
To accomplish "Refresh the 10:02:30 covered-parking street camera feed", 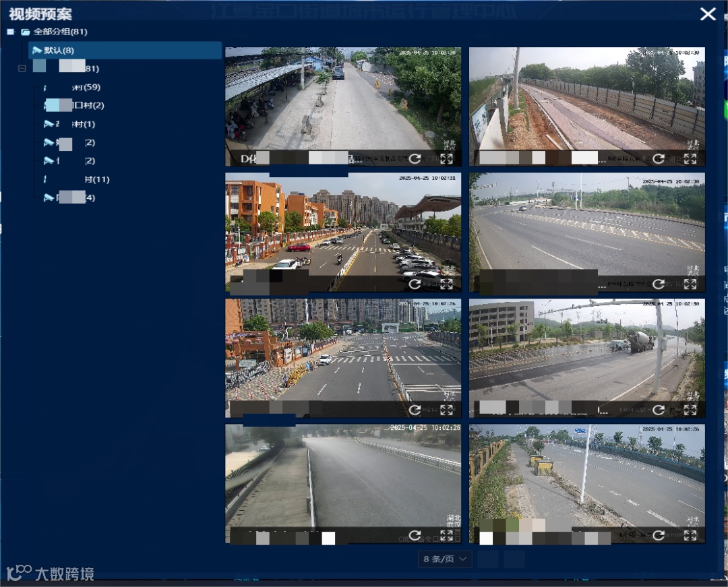I will click(415, 158).
